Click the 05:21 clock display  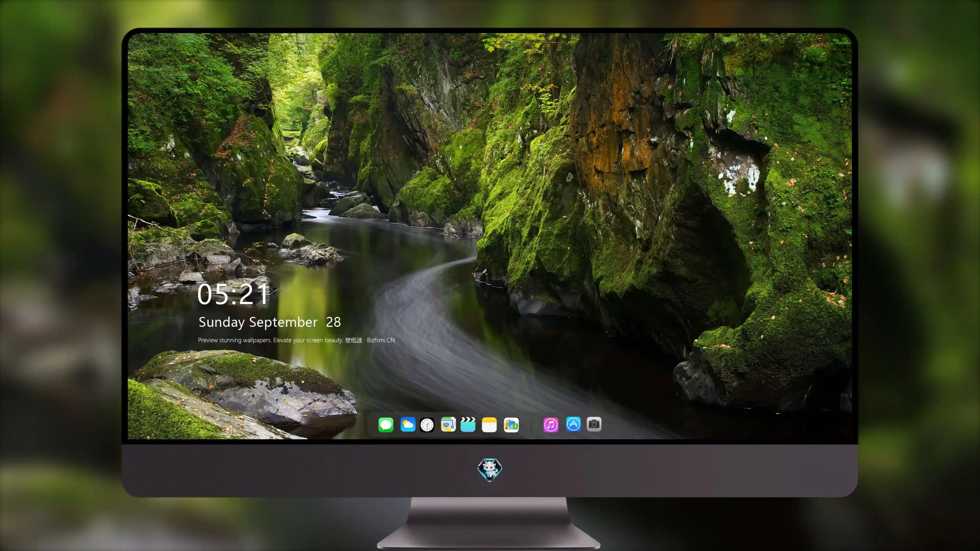pyautogui.click(x=233, y=294)
